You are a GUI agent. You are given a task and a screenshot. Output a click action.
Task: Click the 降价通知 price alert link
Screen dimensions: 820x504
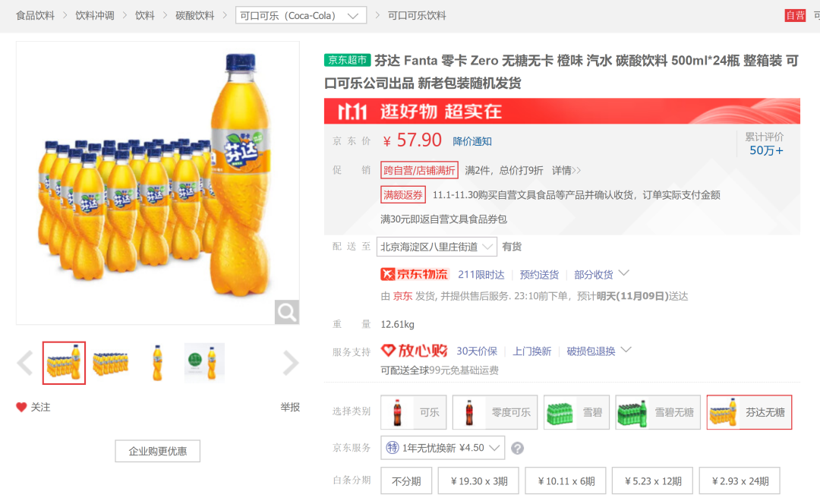click(x=472, y=141)
